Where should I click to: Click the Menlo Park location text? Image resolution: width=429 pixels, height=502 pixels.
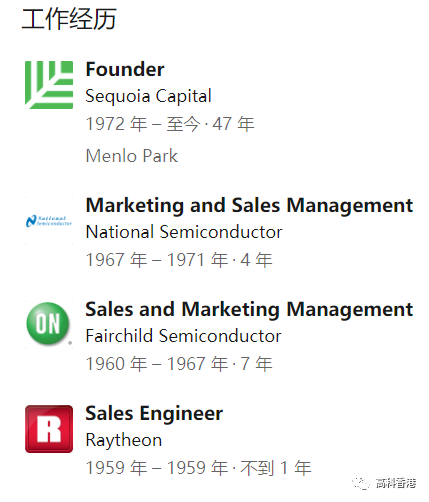pos(132,156)
